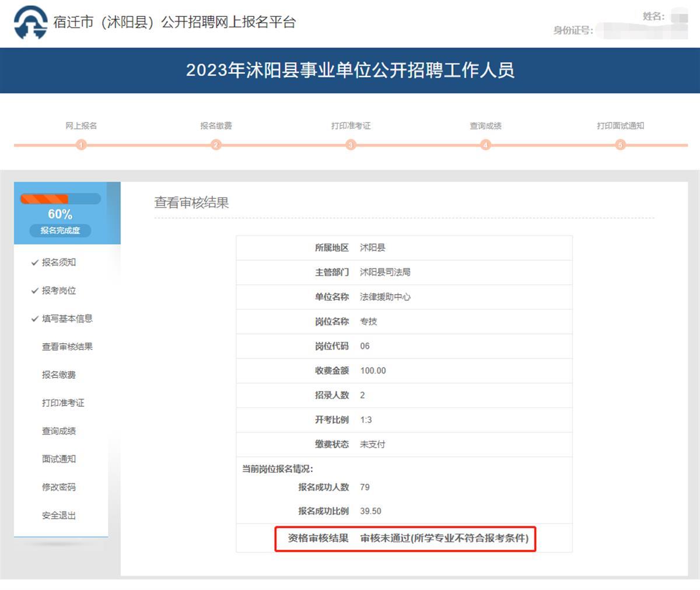This screenshot has width=700, height=590.
Task: Open 报名缴费 in the sidebar menu
Action: [x=59, y=375]
